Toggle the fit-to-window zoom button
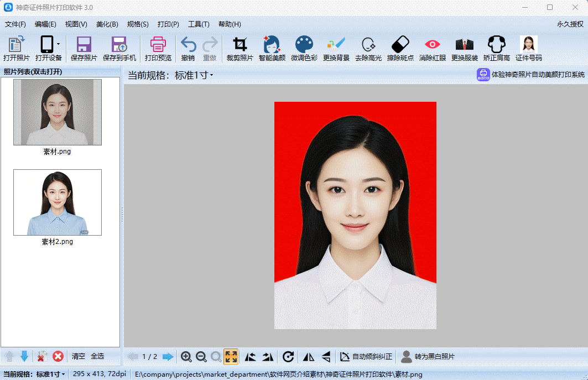Screen dimensions: 588x380 pos(231,357)
